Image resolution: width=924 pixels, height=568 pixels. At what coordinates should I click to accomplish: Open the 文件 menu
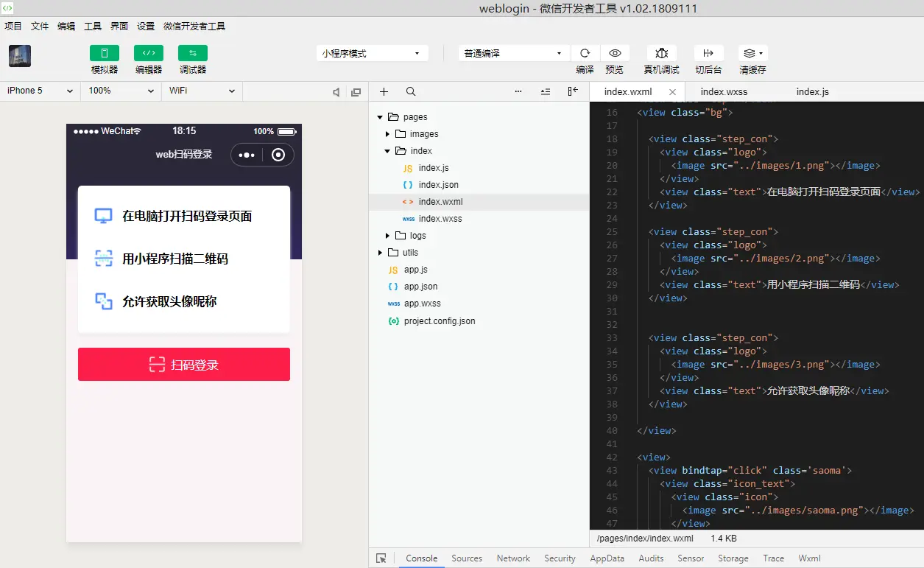tap(40, 26)
